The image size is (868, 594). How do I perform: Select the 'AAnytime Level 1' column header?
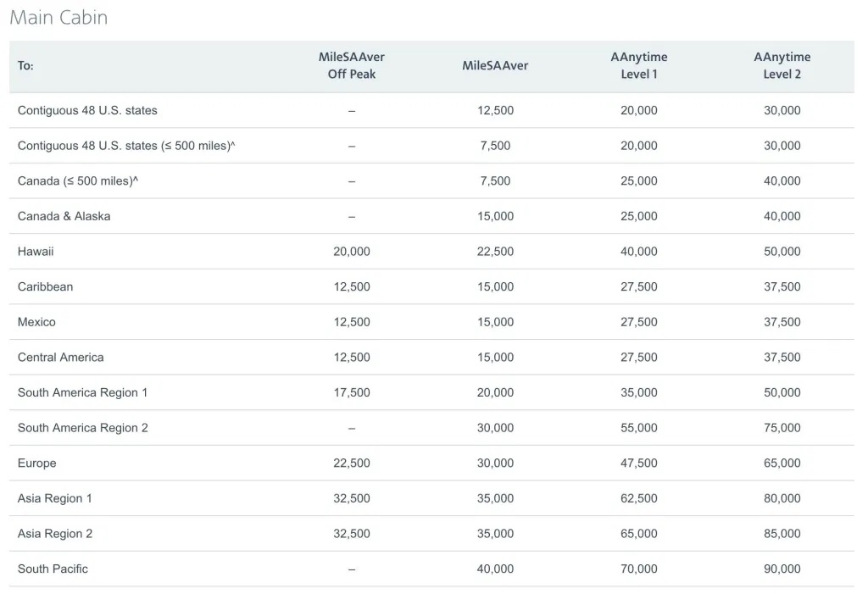(639, 65)
